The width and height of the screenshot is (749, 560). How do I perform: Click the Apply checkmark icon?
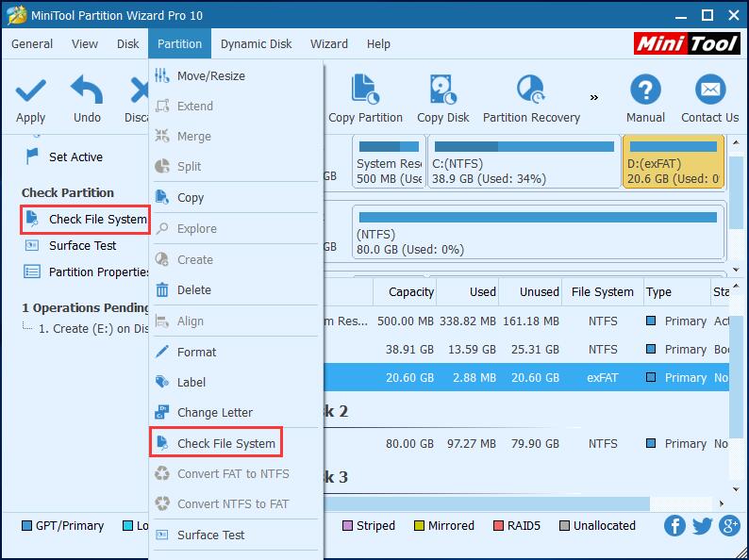point(30,91)
